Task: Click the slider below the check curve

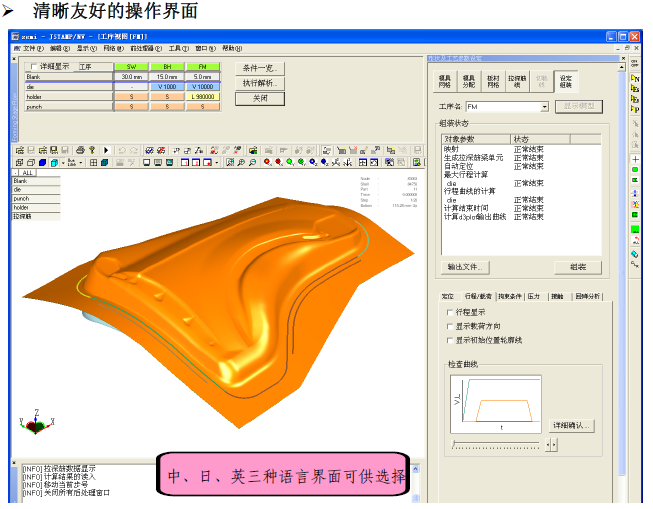Action: coord(496,445)
